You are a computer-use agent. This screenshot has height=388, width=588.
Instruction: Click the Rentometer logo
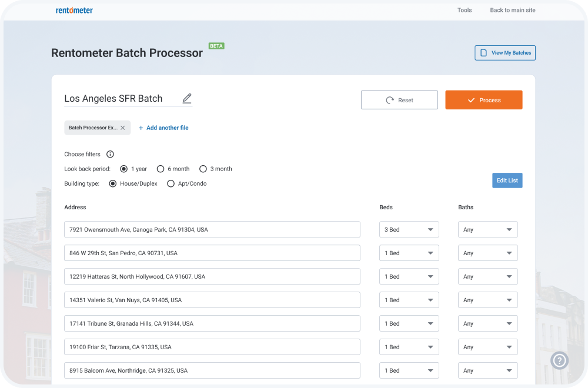pyautogui.click(x=74, y=10)
